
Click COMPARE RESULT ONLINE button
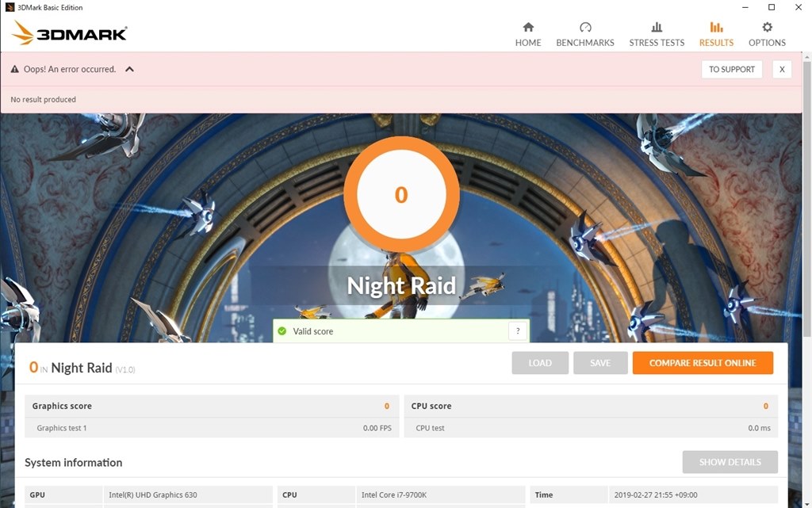click(x=703, y=363)
